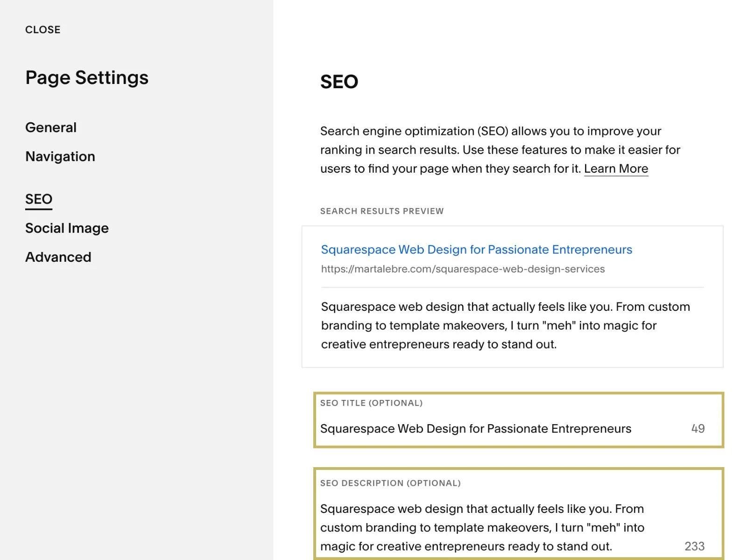Image resolution: width=747 pixels, height=560 pixels.
Task: Click the SEO introduction paragraph
Action: point(500,150)
